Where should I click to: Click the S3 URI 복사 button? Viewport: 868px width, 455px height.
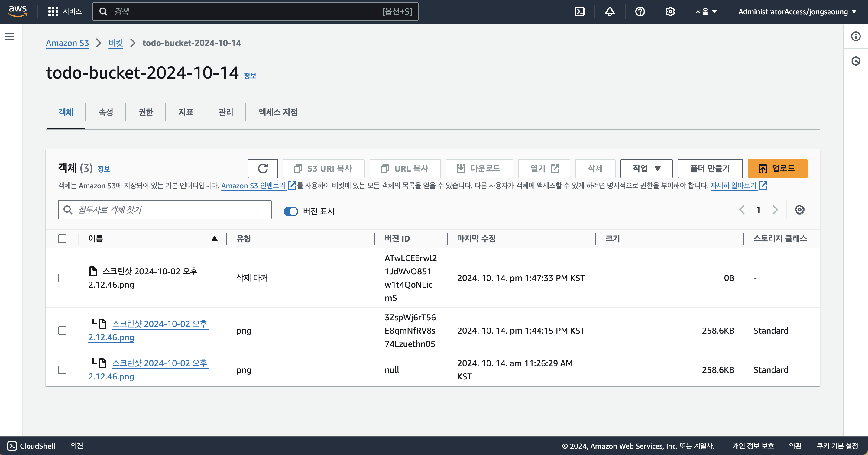[x=323, y=168]
